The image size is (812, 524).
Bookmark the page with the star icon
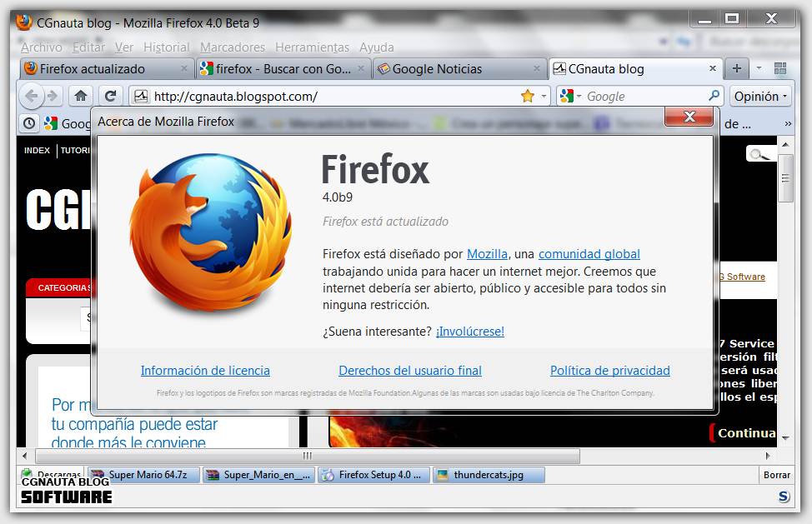(527, 96)
